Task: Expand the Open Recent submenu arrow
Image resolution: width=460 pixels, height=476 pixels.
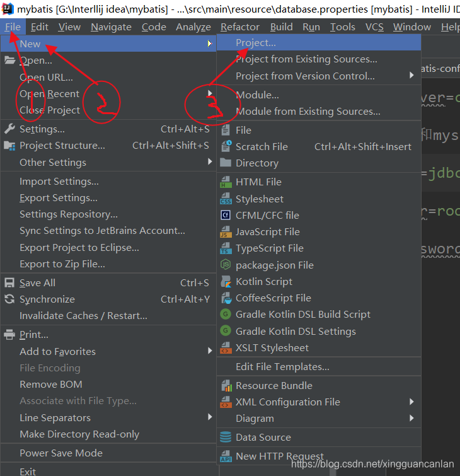Action: [x=210, y=93]
